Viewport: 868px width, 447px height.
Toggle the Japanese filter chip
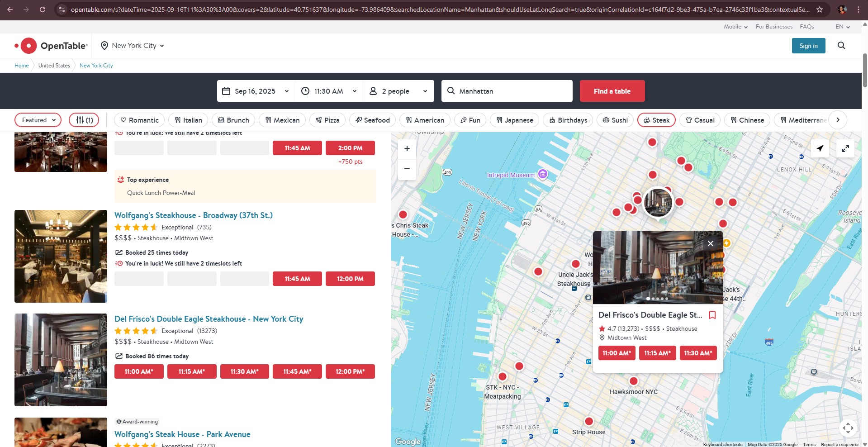pos(515,120)
